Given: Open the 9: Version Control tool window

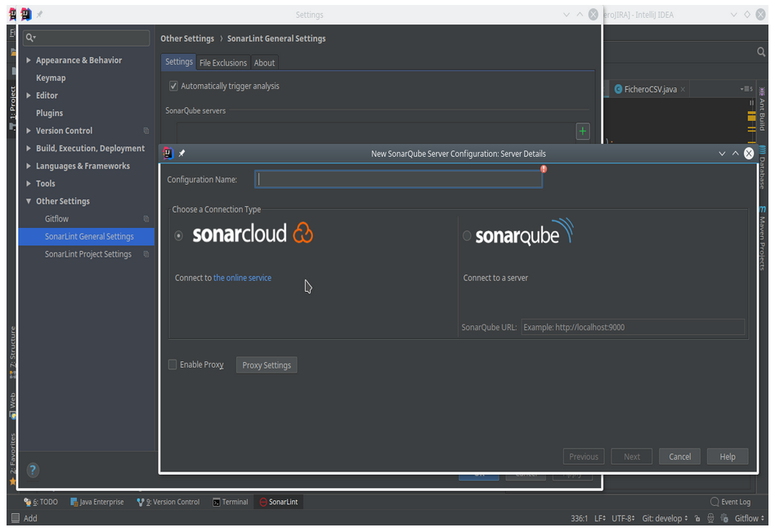Looking at the screenshot, I should [x=168, y=502].
